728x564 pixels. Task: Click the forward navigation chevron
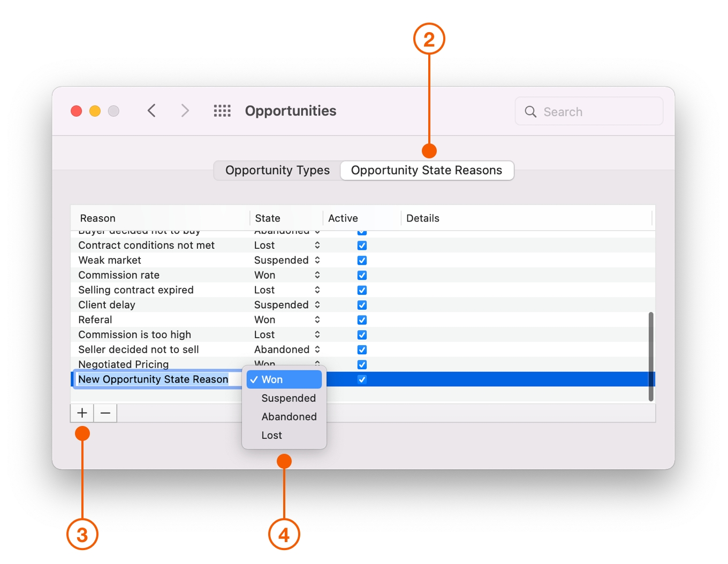[185, 111]
